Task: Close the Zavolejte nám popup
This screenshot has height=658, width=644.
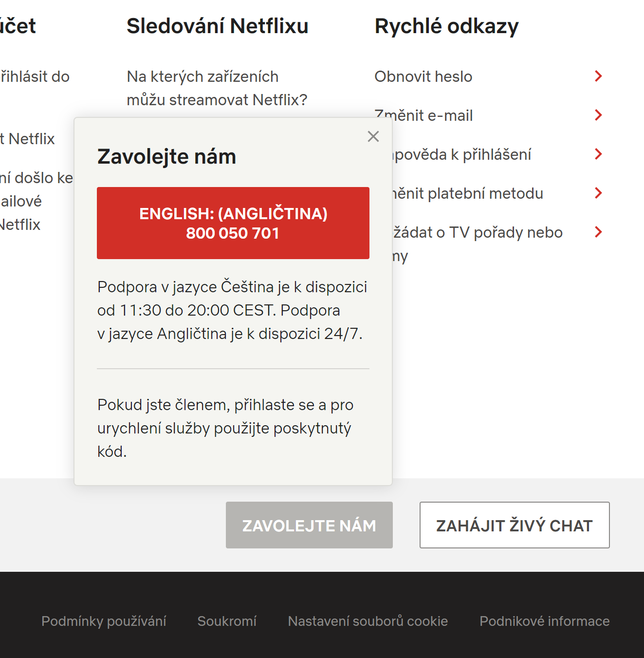Action: click(373, 136)
